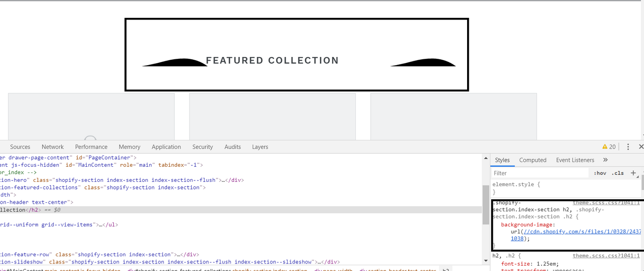
Task: Open the Layers tab
Action: [x=260, y=147]
